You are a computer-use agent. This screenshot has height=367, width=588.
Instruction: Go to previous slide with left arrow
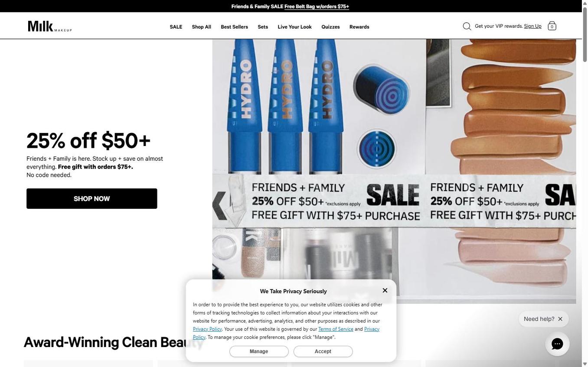tap(219, 205)
